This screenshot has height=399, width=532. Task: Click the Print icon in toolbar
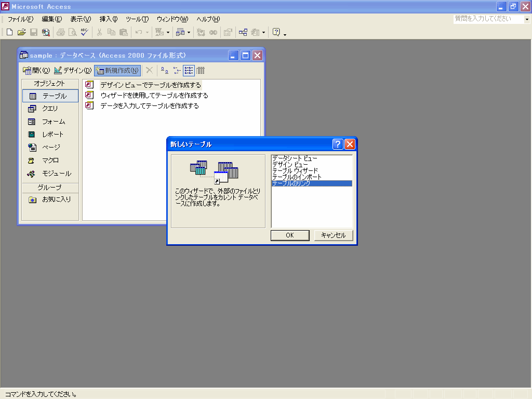61,32
